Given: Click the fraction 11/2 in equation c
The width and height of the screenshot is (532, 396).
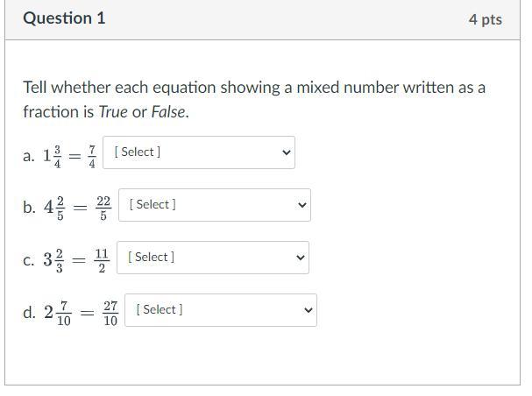Looking at the screenshot, I should 102,261.
